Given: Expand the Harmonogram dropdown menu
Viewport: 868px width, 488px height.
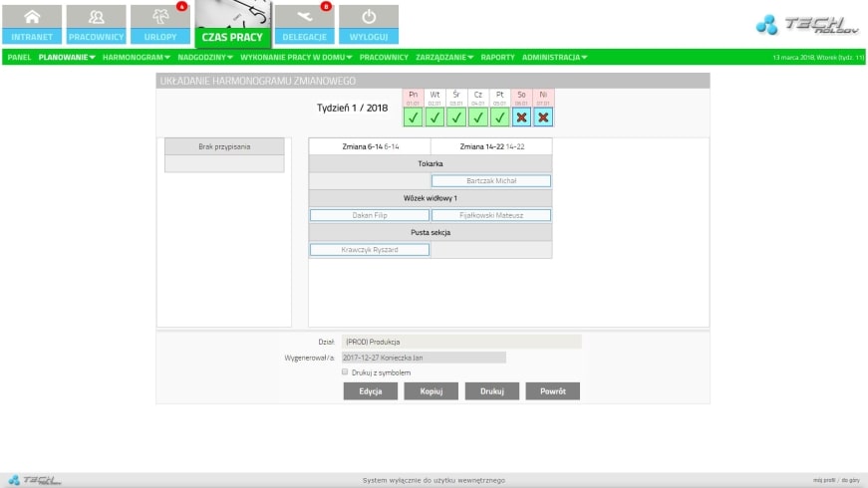Looking at the screenshot, I should [136, 57].
